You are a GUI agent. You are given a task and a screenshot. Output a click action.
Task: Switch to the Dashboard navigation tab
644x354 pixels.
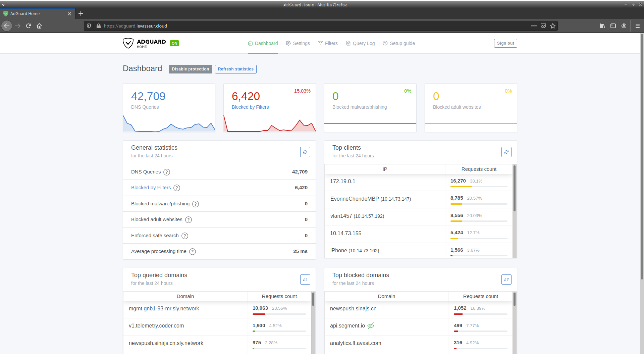pyautogui.click(x=266, y=43)
